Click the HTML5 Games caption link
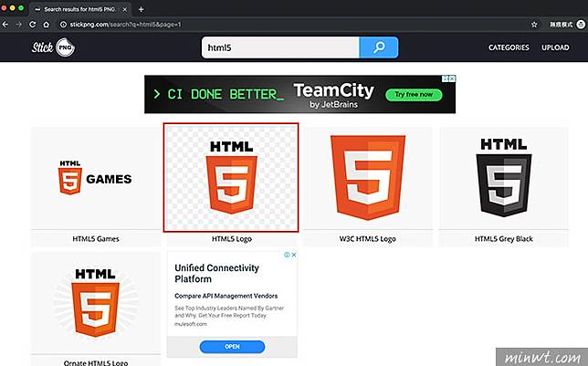 coord(96,239)
